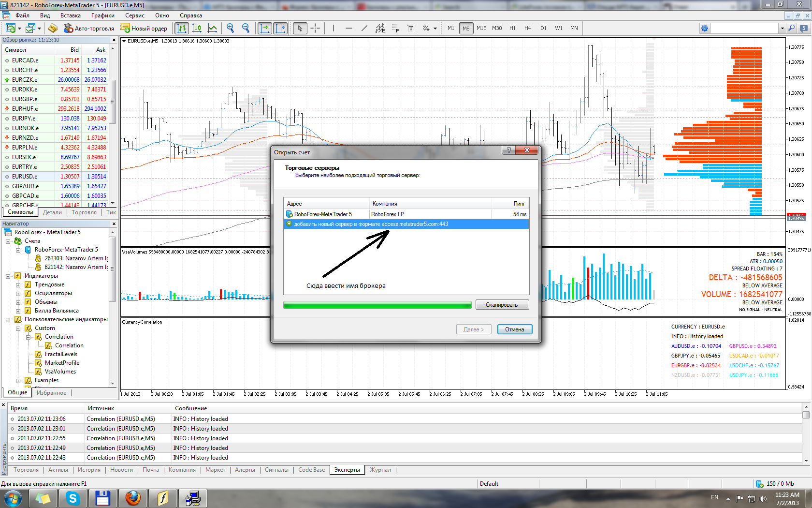Screen dimensions: 812x508
Task: Click the gear icon beside the search box
Action: click(x=705, y=28)
